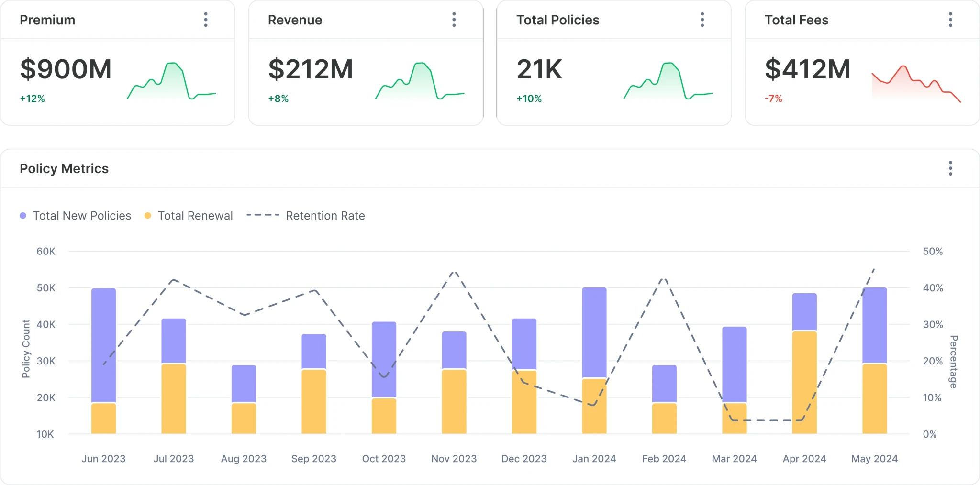Click the Oct 2023 axis label
The width and height of the screenshot is (980, 485).
[384, 459]
